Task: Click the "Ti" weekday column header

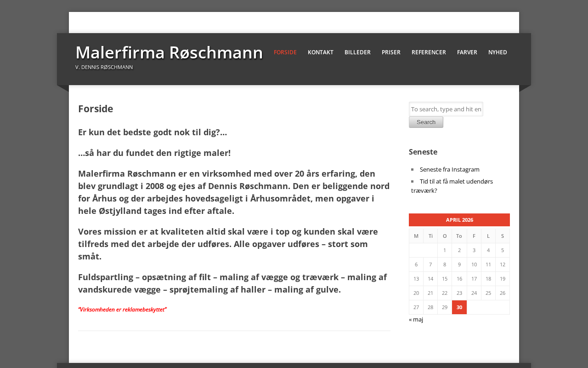Action: pyautogui.click(x=430, y=236)
